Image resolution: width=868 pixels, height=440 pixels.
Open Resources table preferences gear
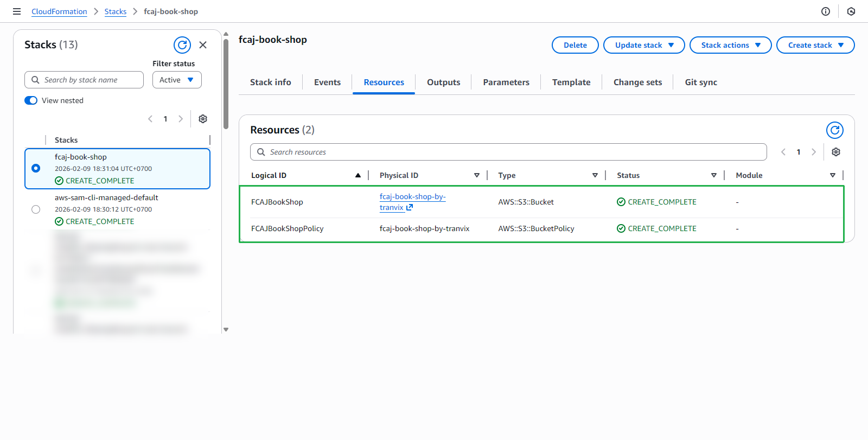(x=836, y=152)
